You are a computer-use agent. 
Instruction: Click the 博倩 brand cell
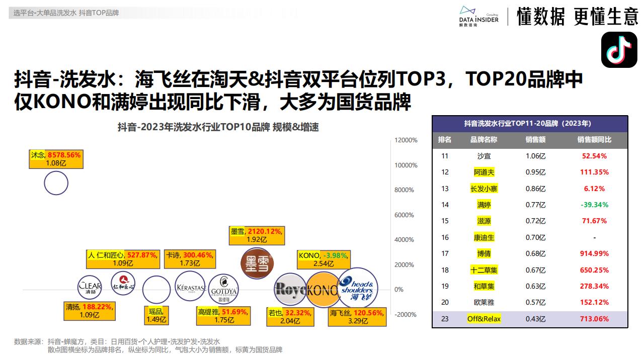pos(484,253)
